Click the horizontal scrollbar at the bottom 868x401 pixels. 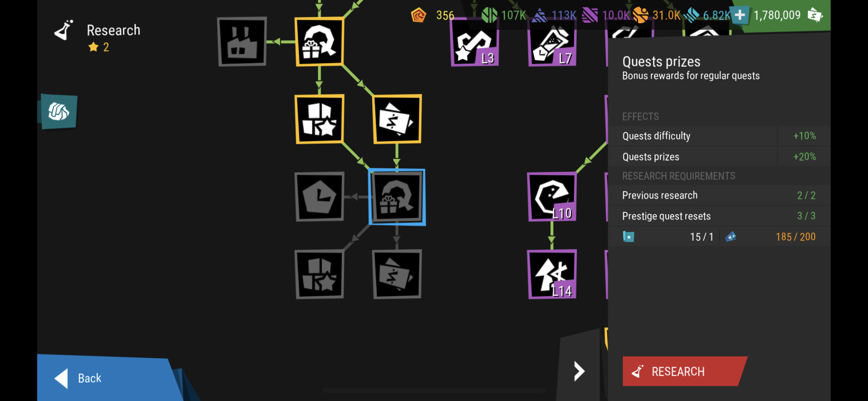click(x=434, y=390)
